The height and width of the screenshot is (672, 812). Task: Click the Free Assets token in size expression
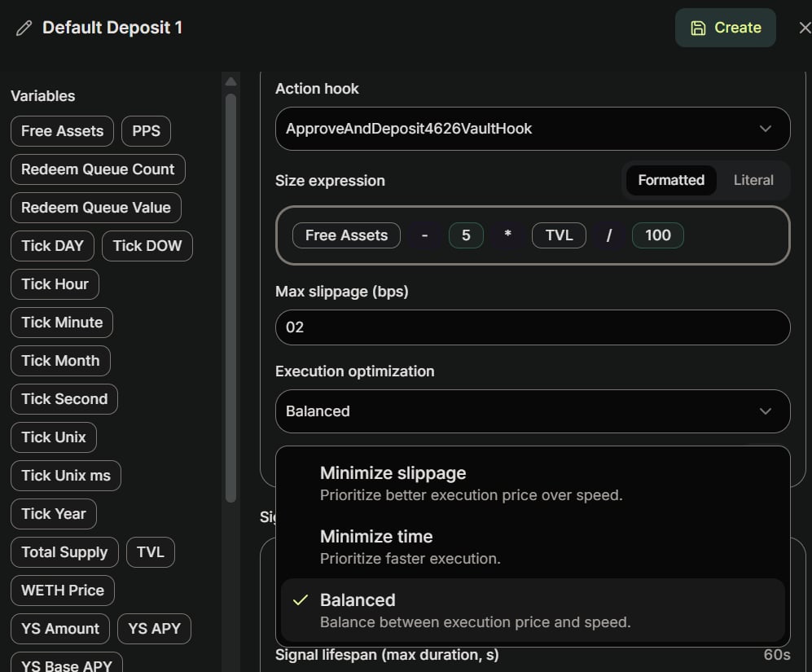(x=346, y=235)
